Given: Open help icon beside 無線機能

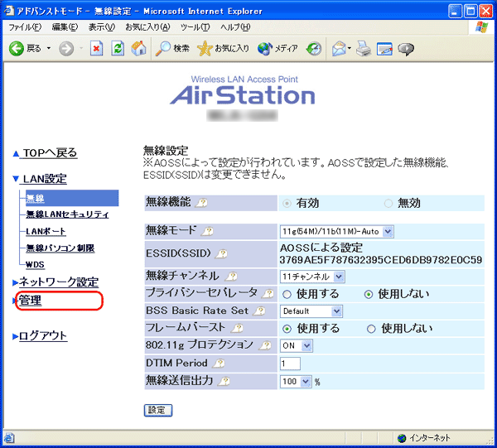Looking at the screenshot, I should click(x=202, y=203).
